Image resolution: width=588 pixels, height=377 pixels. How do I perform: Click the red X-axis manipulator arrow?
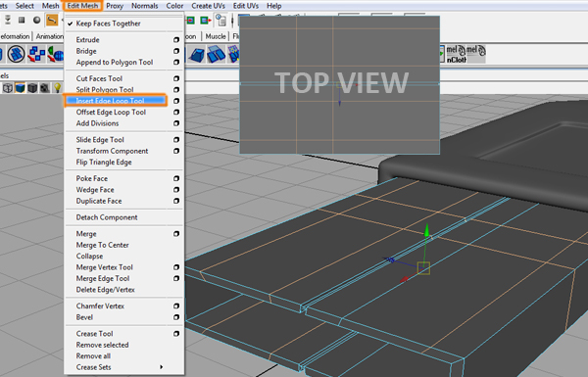pos(404,279)
